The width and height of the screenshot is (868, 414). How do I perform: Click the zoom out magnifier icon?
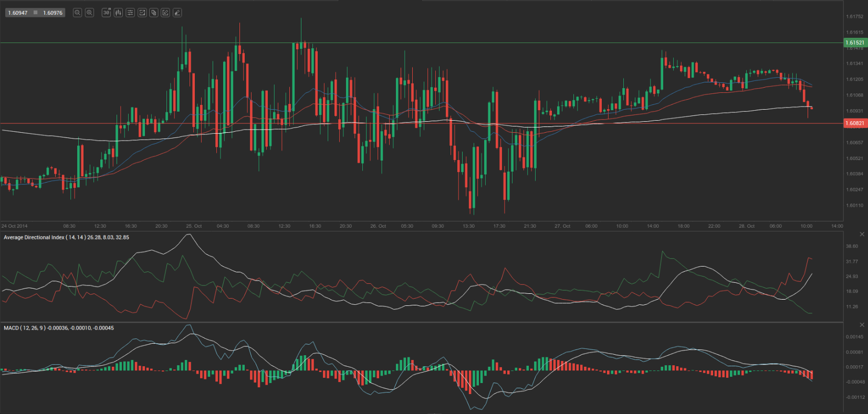tap(77, 13)
